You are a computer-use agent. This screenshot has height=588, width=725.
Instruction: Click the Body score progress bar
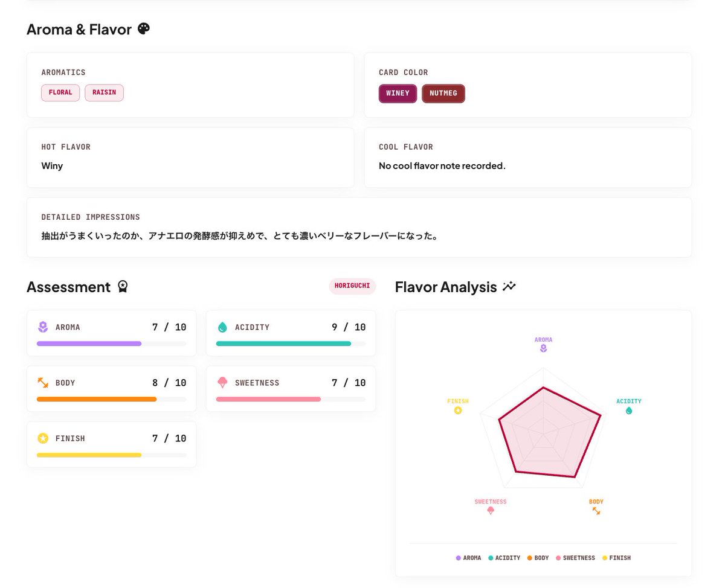111,399
